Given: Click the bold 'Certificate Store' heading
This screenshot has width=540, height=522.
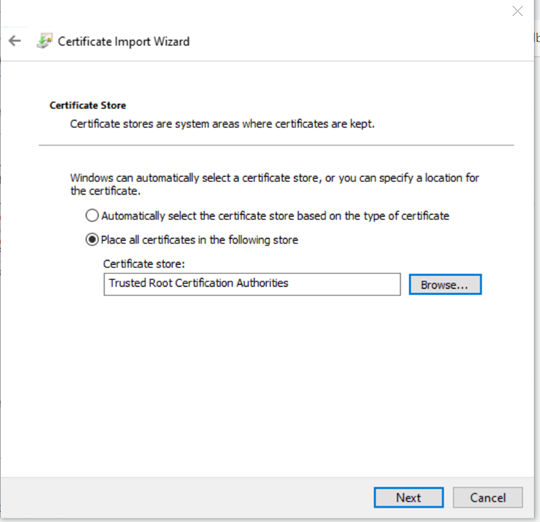Looking at the screenshot, I should pos(88,105).
